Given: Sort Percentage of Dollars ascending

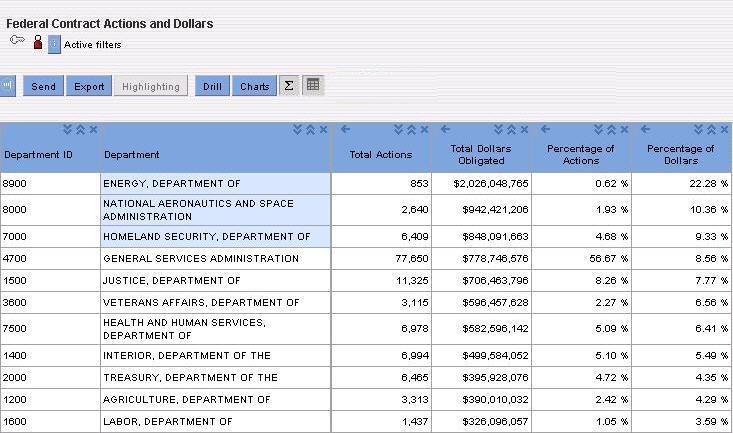Looking at the screenshot, I should [711, 130].
